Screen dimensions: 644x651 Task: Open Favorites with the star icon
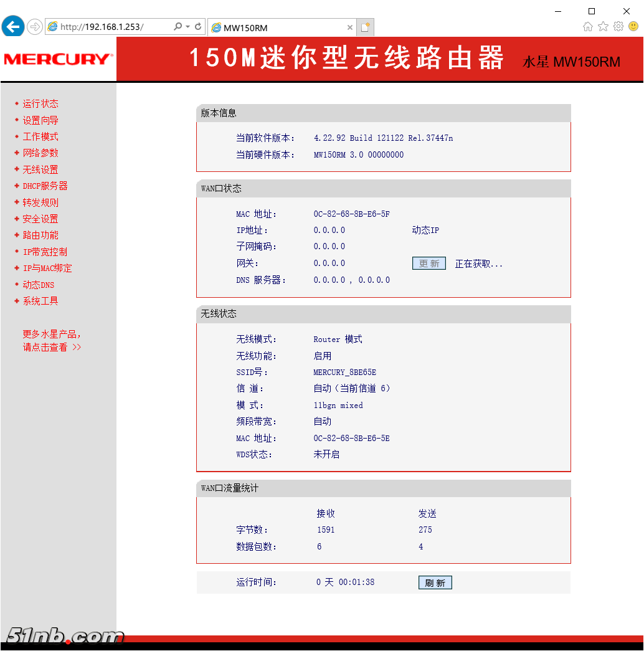pyautogui.click(x=603, y=26)
